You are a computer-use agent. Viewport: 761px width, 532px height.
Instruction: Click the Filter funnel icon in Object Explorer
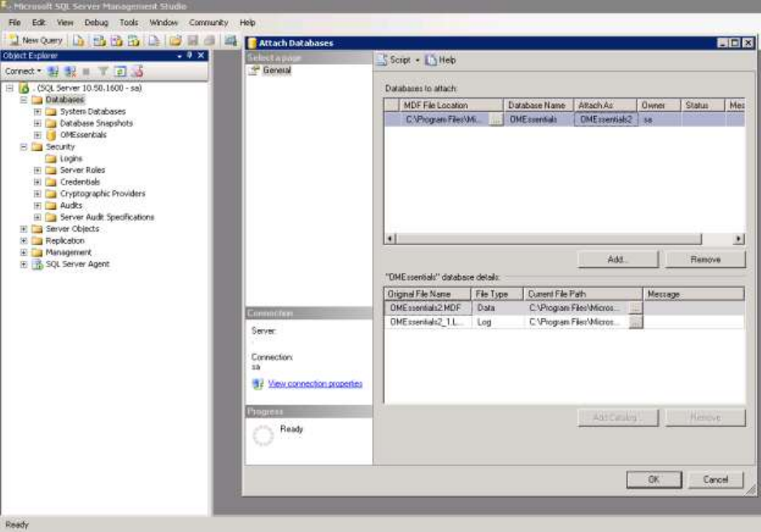pyautogui.click(x=103, y=71)
